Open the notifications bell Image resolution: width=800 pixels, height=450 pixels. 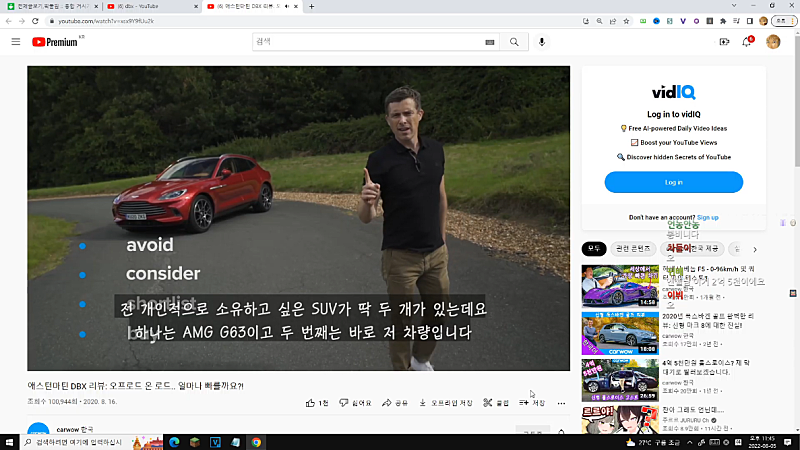click(747, 42)
